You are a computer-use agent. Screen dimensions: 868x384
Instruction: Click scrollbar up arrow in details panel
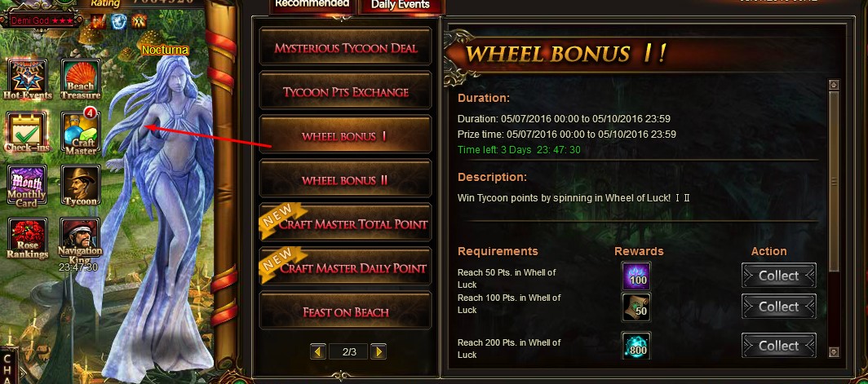(x=835, y=86)
